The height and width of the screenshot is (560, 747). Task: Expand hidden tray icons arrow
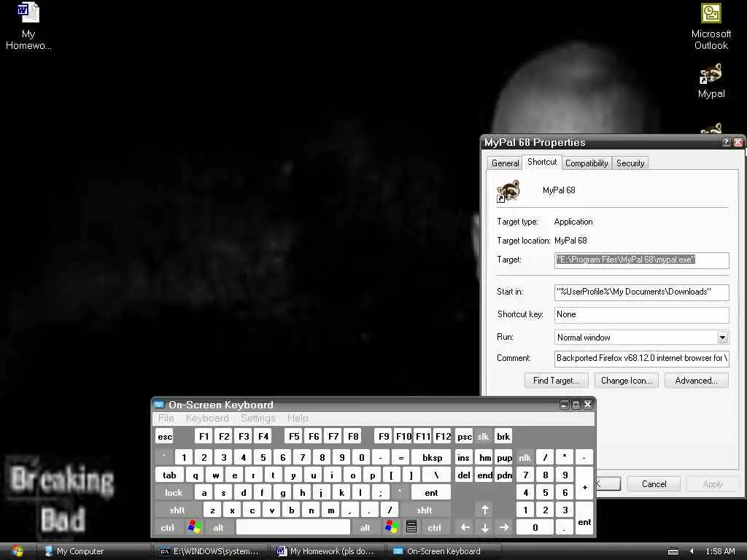pyautogui.click(x=692, y=551)
